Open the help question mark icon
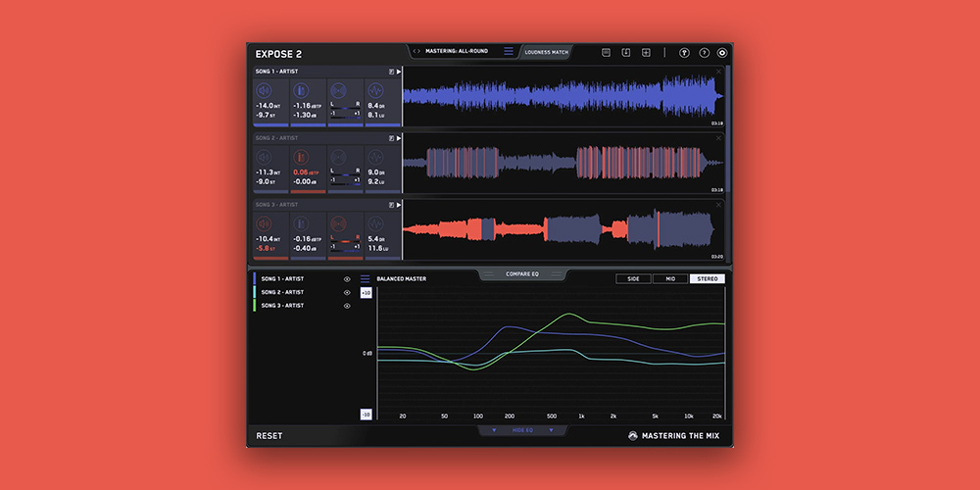The image size is (980, 490). point(704,53)
